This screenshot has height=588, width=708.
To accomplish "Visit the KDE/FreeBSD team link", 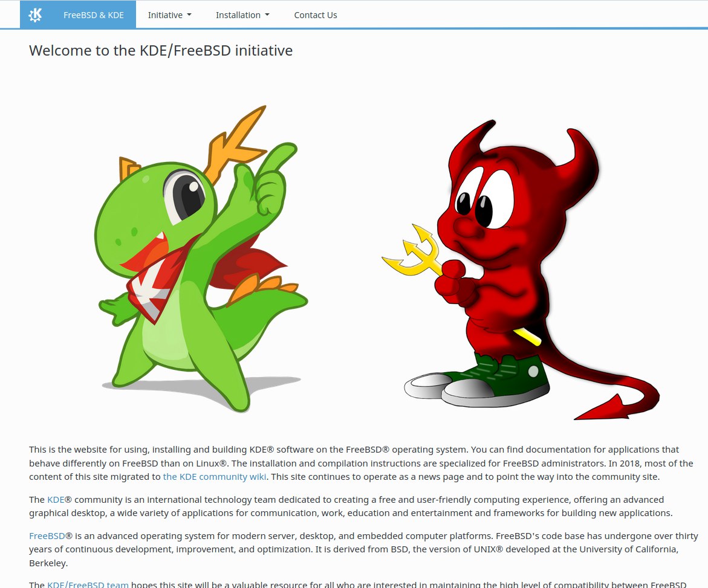I will 88,584.
